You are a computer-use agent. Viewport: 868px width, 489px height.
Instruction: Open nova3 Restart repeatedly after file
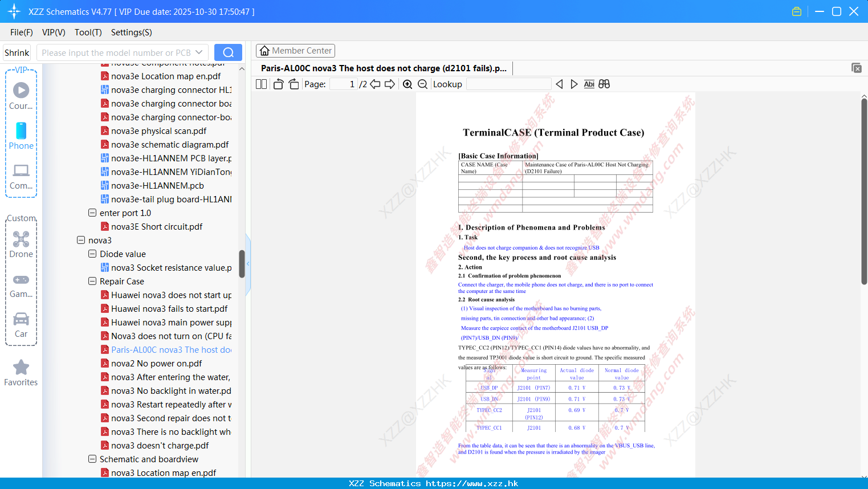(171, 404)
